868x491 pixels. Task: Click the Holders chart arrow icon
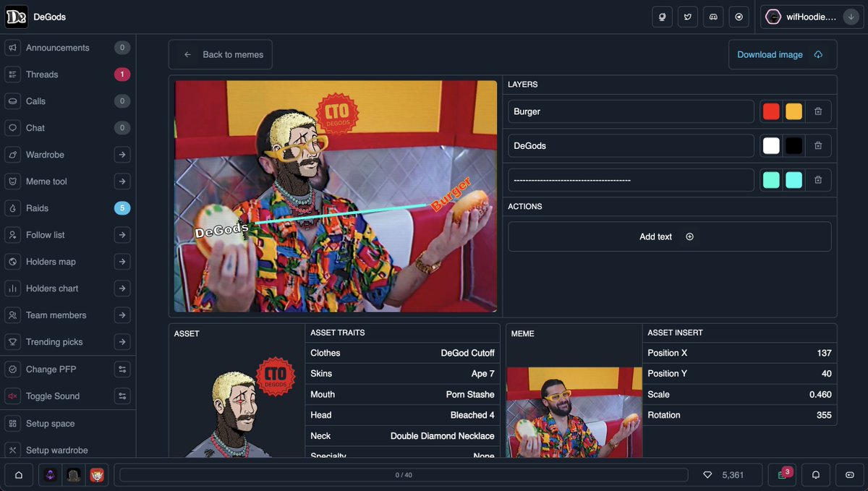(x=122, y=289)
